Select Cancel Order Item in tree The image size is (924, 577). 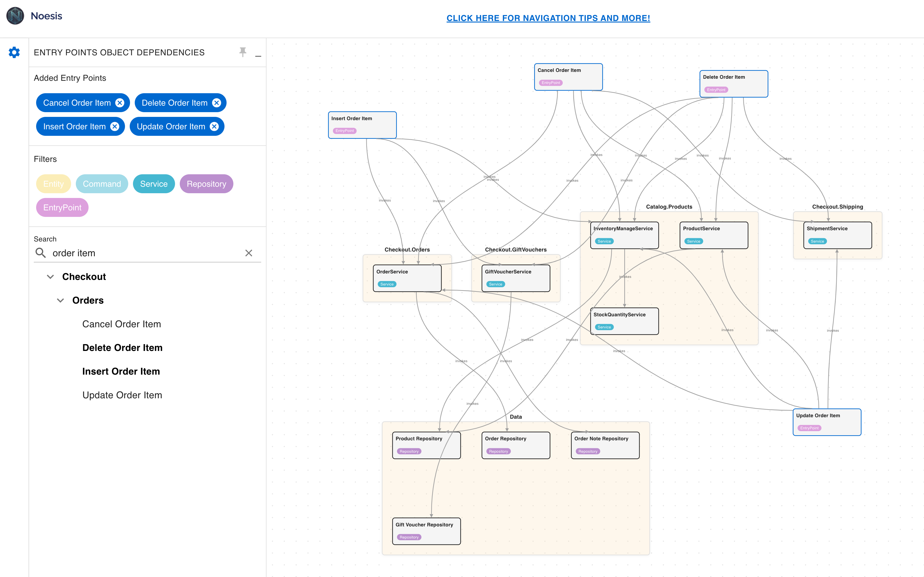121,324
